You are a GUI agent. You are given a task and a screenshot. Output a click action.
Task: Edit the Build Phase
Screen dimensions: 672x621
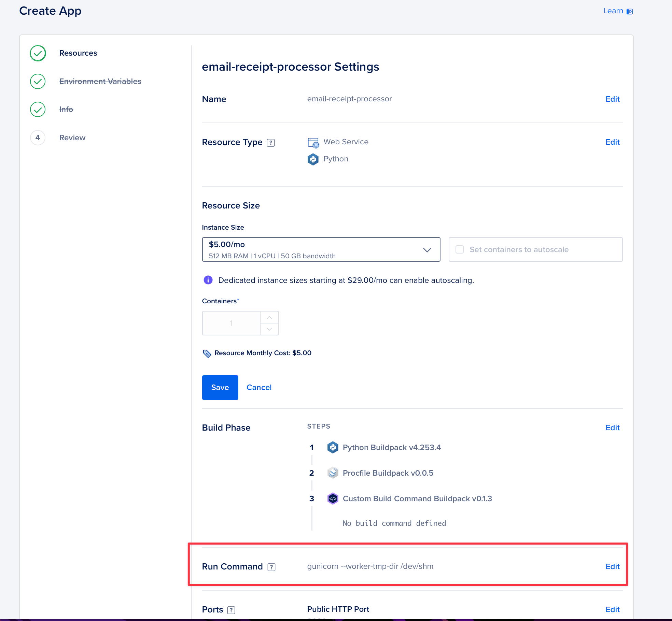click(613, 428)
